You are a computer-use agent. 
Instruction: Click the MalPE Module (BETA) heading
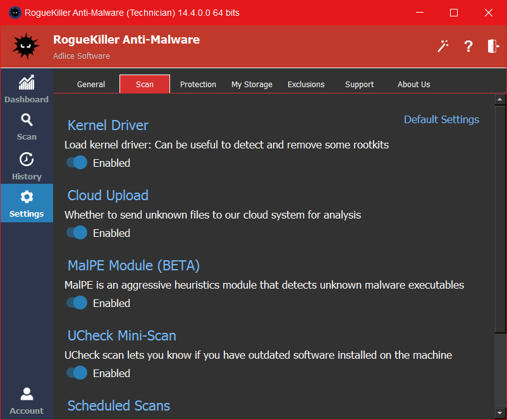(133, 265)
